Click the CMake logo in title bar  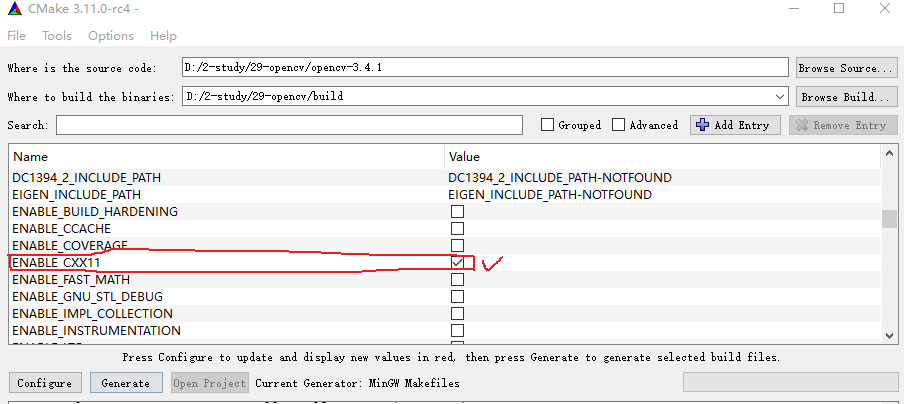point(15,8)
